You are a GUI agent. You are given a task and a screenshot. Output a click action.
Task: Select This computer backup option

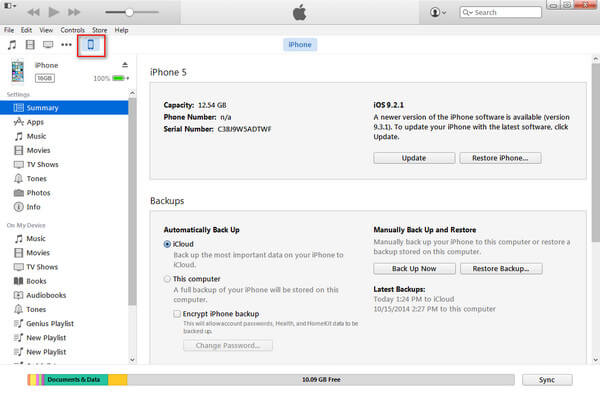[x=167, y=279]
